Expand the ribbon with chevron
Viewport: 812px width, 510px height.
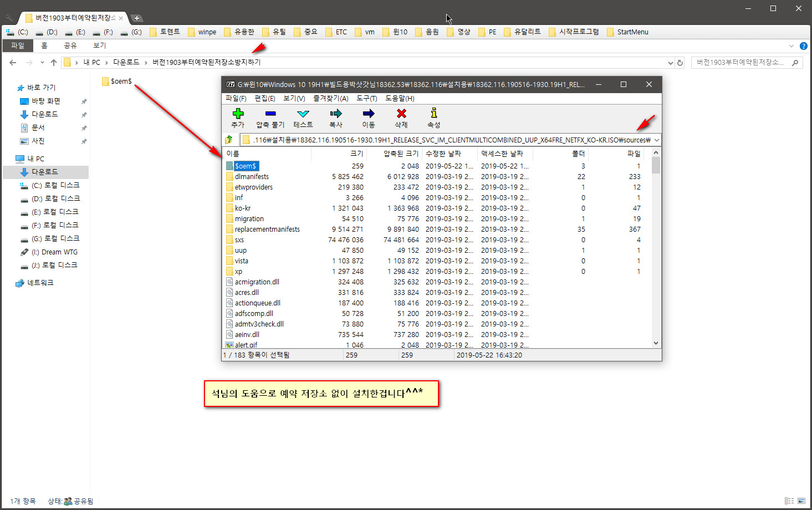[x=791, y=46]
